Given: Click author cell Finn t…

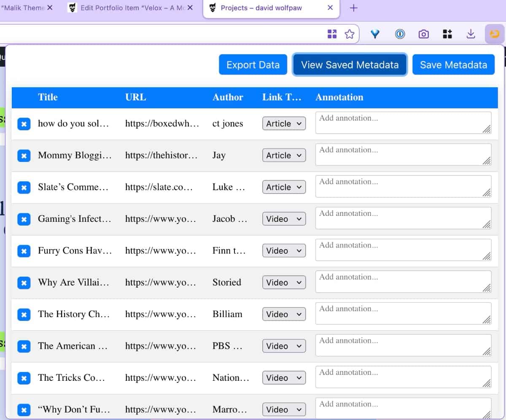Looking at the screenshot, I should pos(229,250).
